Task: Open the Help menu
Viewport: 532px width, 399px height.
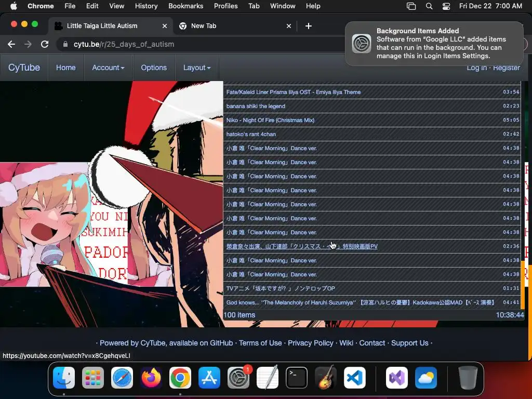Action: click(313, 6)
